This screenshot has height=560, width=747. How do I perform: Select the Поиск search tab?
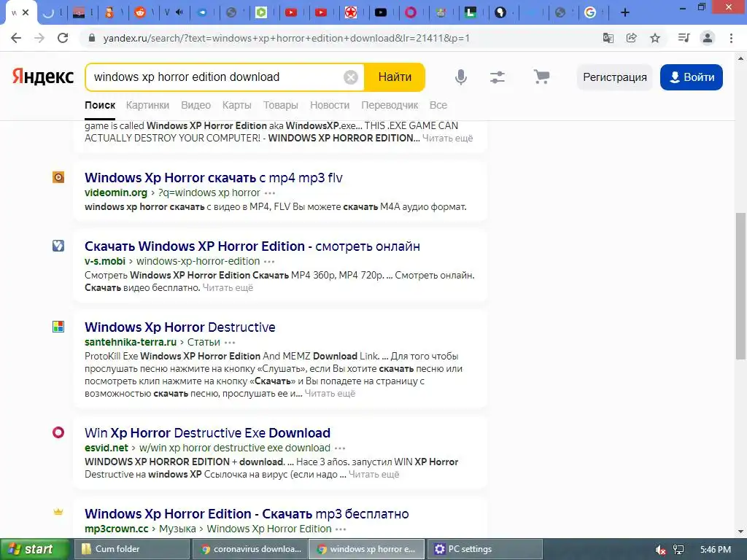point(100,105)
